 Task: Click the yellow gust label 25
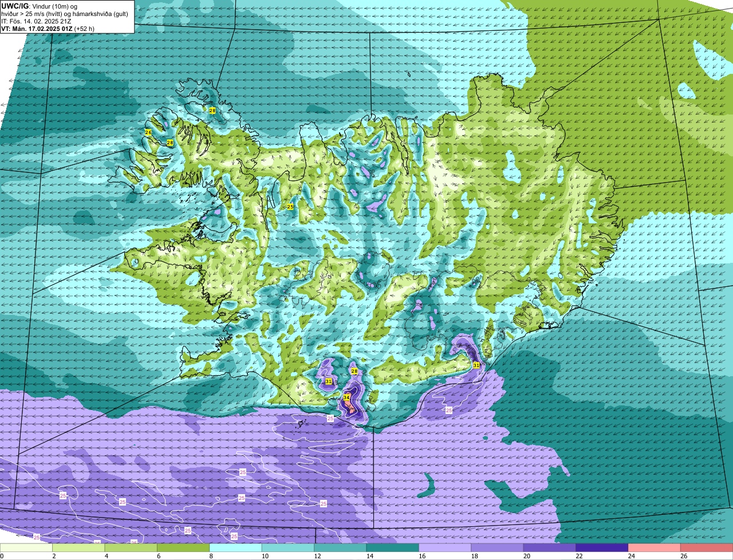click(290, 207)
